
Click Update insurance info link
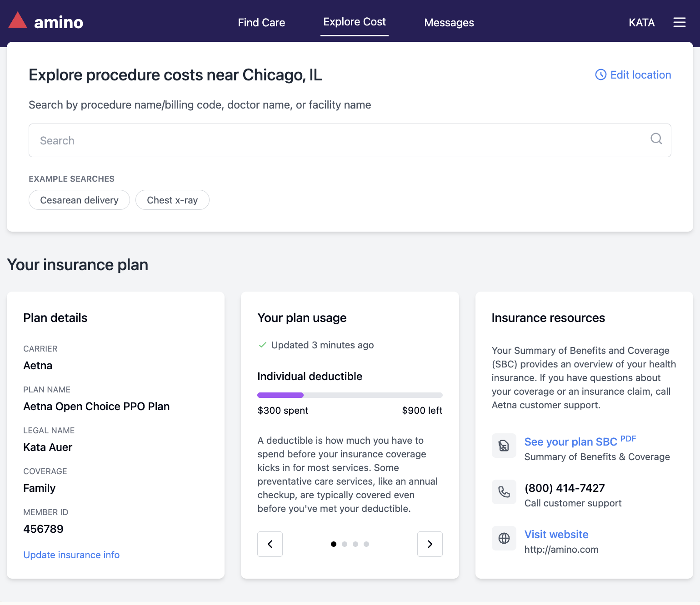[71, 555]
